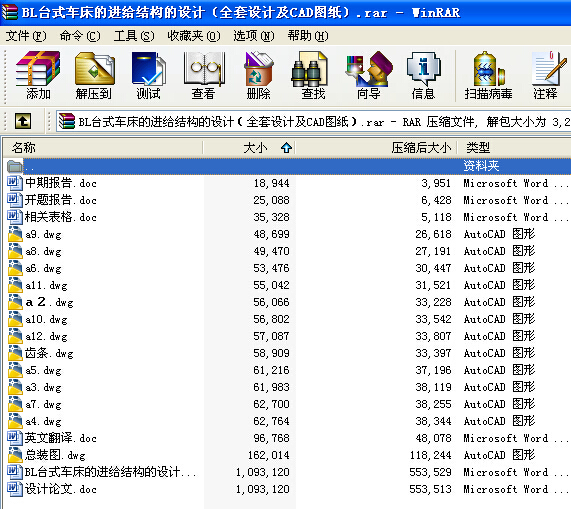Sort by the Type (类型) column header
Image resolution: width=571 pixels, height=509 pixels.
[x=514, y=148]
